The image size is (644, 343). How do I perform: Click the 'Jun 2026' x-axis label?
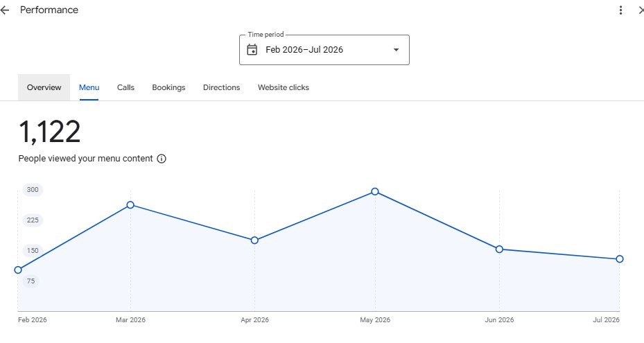click(x=499, y=320)
